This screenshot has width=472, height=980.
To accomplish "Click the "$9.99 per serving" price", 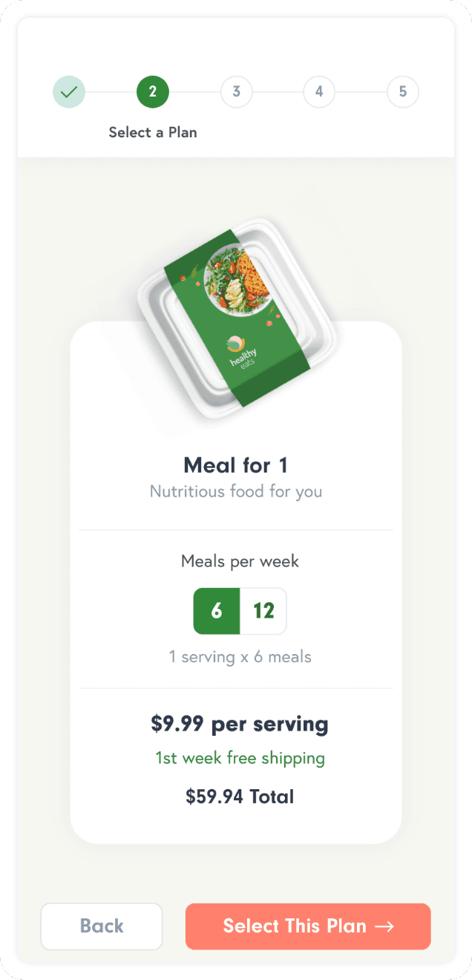I will coord(240,725).
